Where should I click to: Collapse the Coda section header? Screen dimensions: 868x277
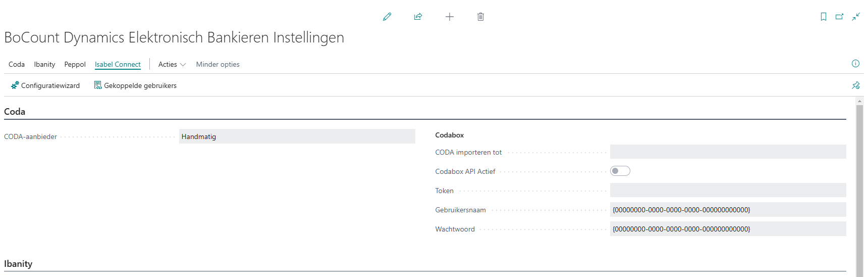coord(15,112)
